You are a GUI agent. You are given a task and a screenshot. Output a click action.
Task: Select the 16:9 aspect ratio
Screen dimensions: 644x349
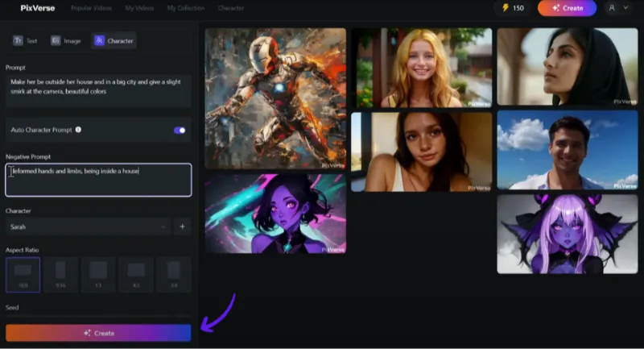23,275
